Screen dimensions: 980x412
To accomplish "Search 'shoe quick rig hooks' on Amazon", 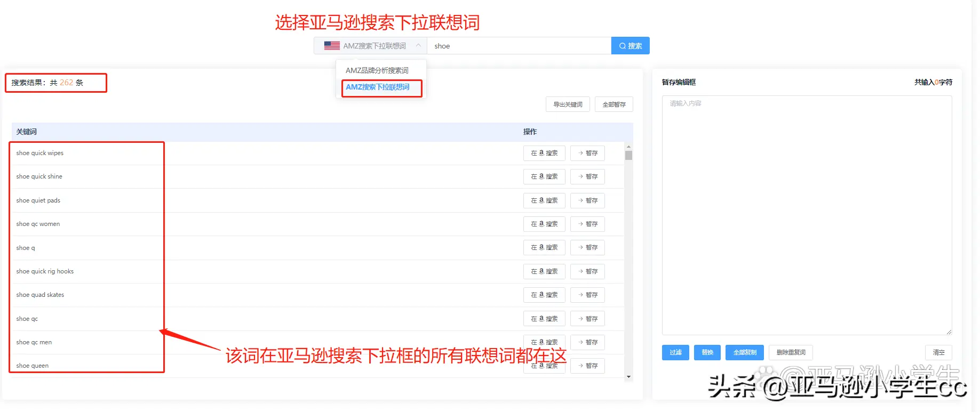I will 544,271.
